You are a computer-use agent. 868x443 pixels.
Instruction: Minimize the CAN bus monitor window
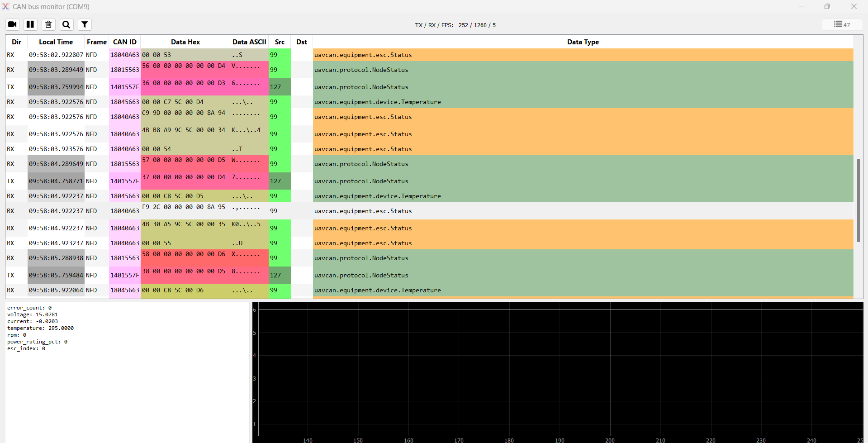tap(801, 6)
